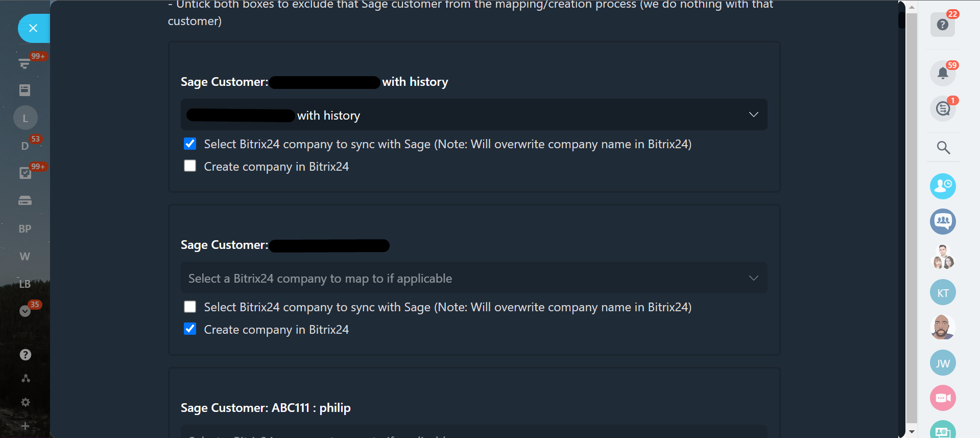Open the video call chat icon

943,398
